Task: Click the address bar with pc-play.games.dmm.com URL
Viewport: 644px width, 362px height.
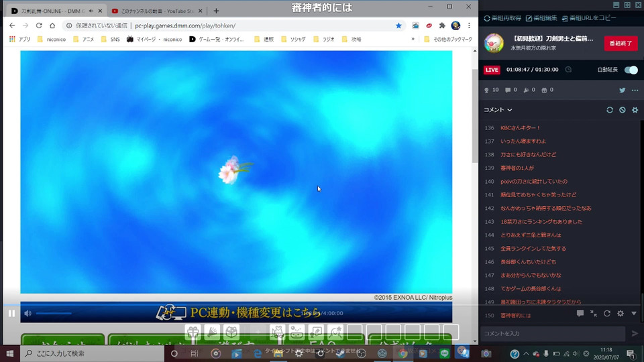Action: [x=234, y=25]
